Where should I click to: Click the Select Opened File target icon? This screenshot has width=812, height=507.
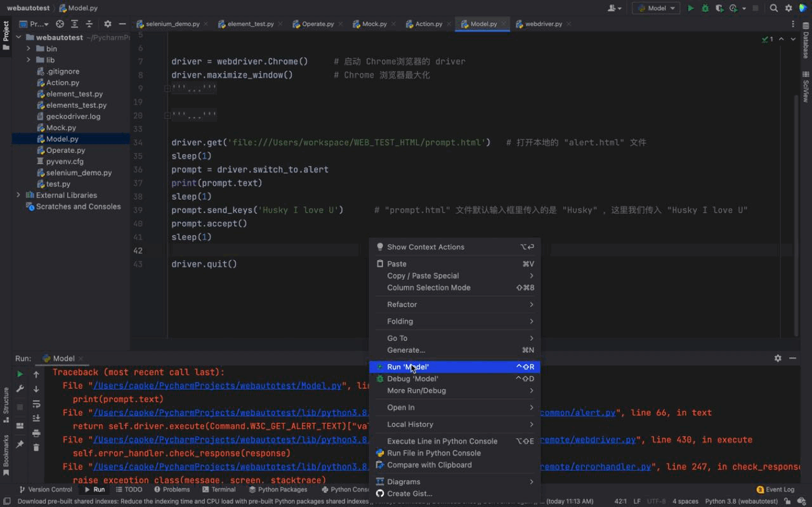[x=60, y=24]
